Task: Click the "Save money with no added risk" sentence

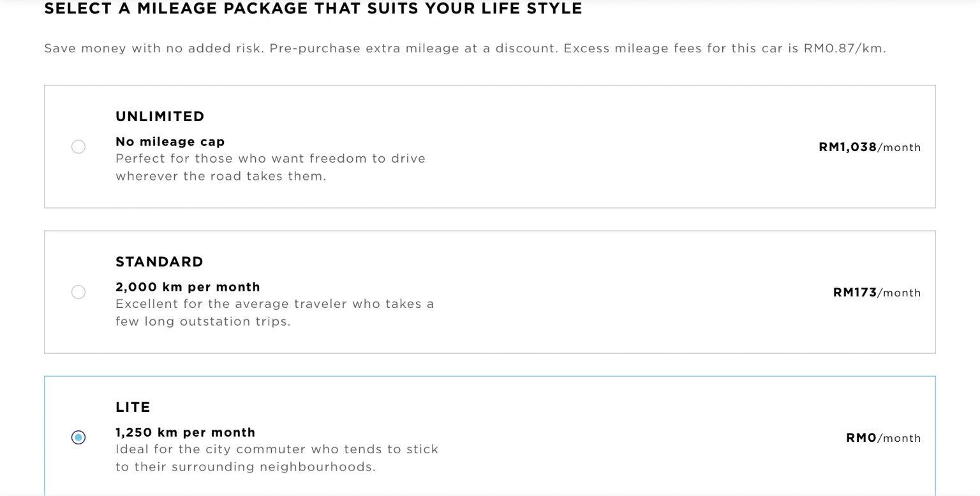Action: pyautogui.click(x=154, y=48)
